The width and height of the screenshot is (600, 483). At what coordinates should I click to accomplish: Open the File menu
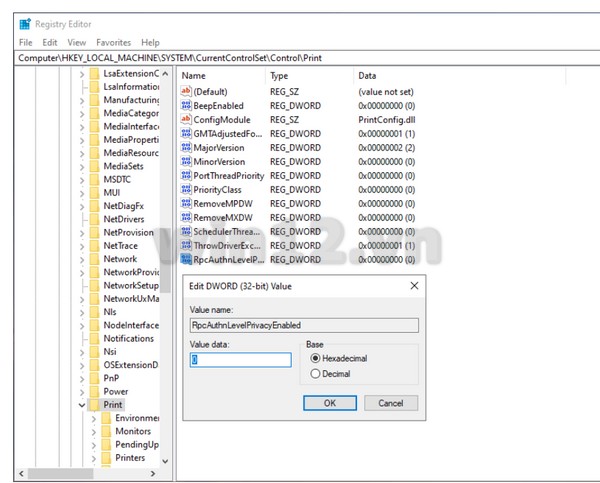click(x=25, y=43)
